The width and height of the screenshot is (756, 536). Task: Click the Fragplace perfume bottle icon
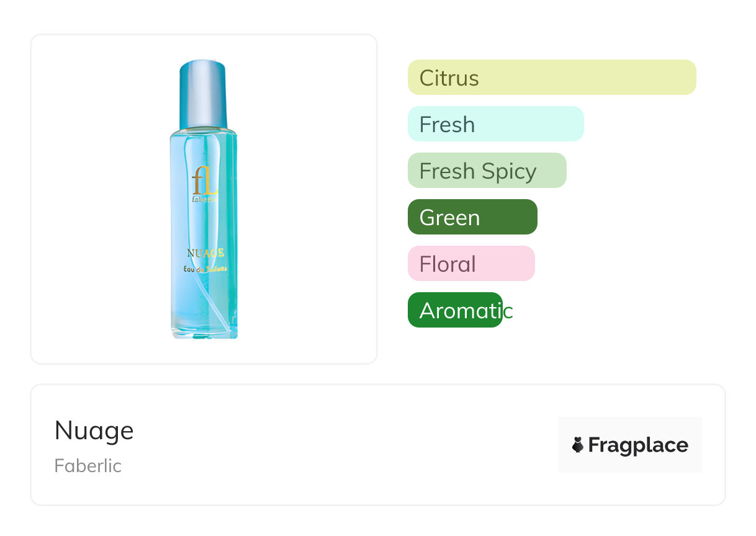tap(578, 445)
